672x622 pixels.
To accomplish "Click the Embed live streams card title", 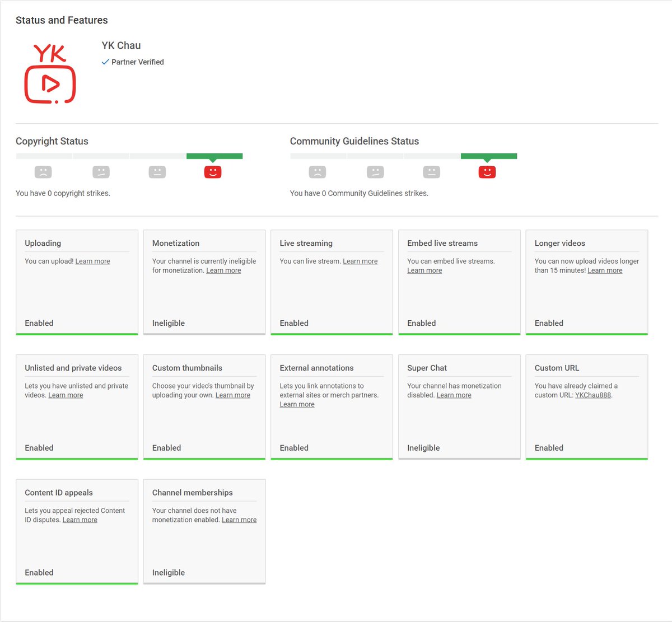I will pyautogui.click(x=442, y=244).
